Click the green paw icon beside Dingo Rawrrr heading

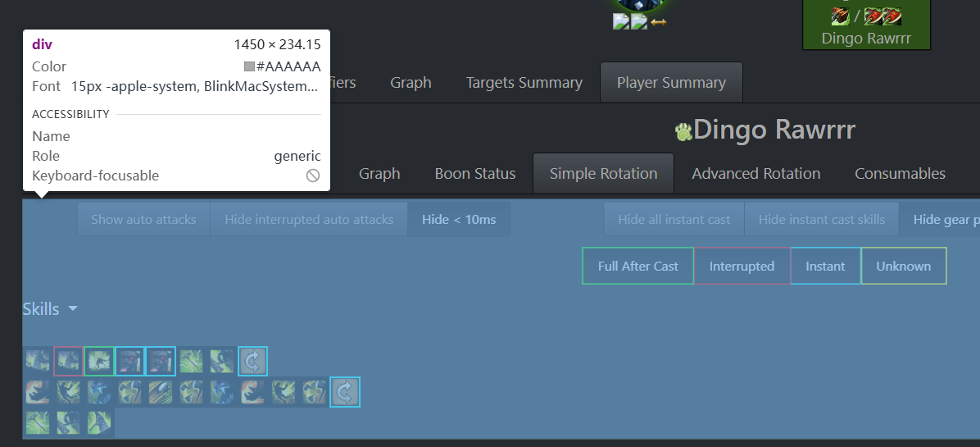click(683, 130)
